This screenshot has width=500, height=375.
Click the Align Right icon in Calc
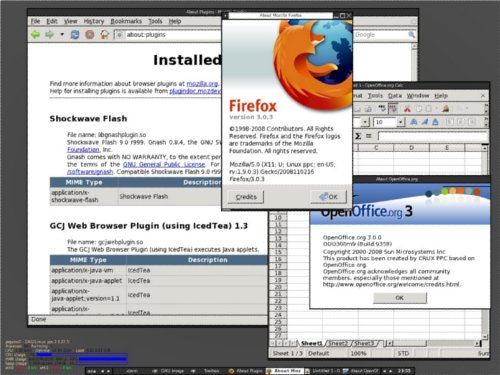click(472, 122)
